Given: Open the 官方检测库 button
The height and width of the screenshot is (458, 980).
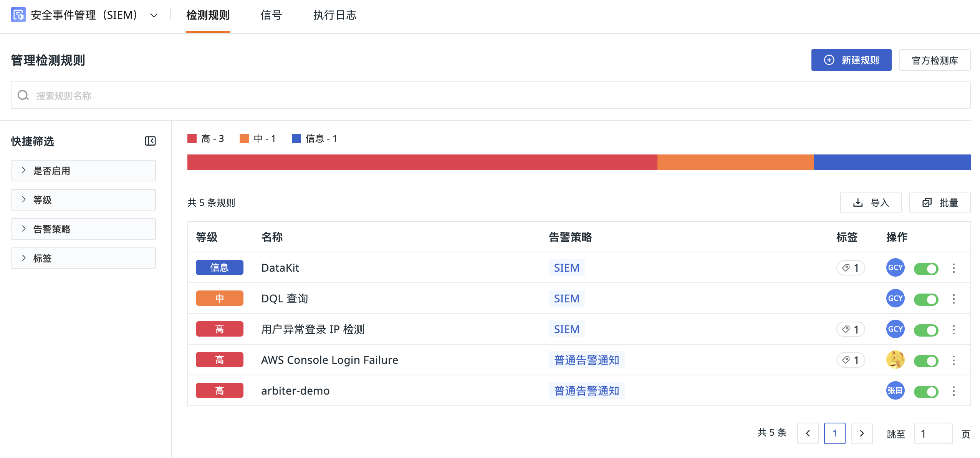Looking at the screenshot, I should click(935, 60).
